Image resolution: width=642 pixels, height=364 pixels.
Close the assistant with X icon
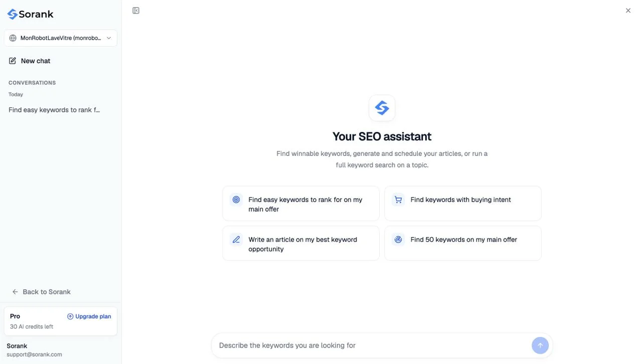tap(628, 11)
